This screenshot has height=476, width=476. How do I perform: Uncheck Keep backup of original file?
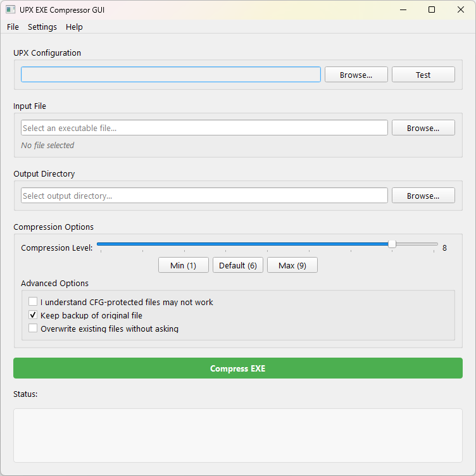click(x=33, y=315)
